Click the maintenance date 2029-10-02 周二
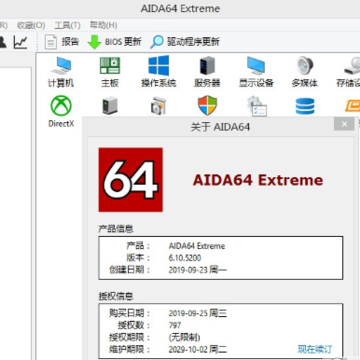 point(198,349)
